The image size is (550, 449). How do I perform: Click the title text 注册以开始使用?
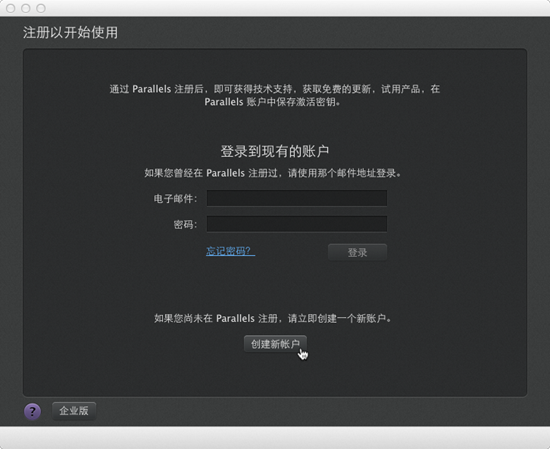click(x=71, y=33)
